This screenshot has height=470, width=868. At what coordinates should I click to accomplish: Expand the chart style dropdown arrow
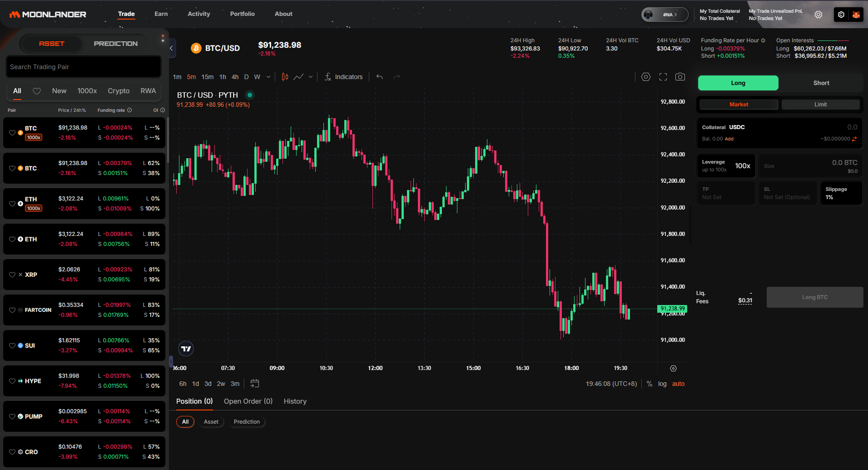311,77
